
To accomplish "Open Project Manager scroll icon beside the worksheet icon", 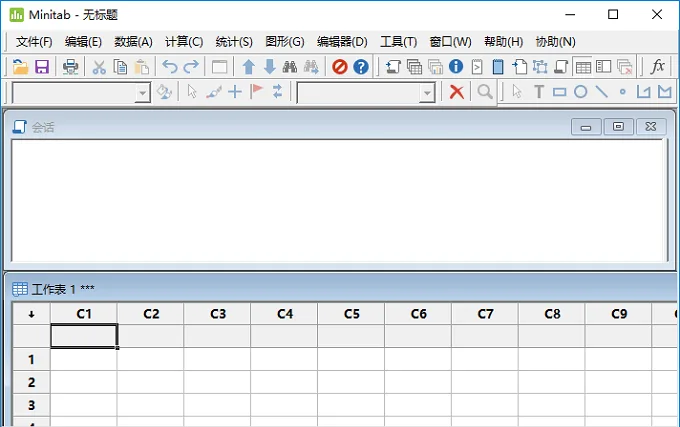I will click(x=561, y=67).
